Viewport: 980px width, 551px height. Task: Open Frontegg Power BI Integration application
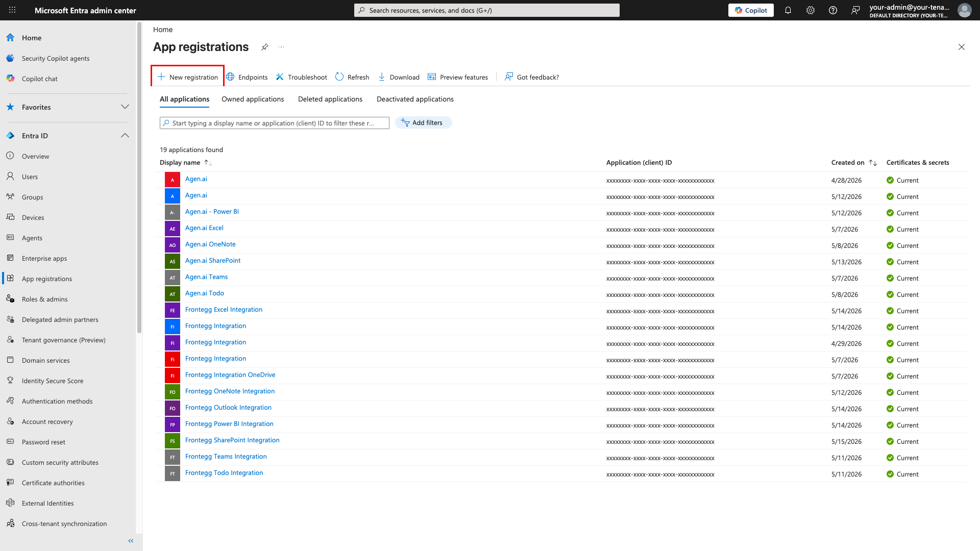tap(229, 424)
